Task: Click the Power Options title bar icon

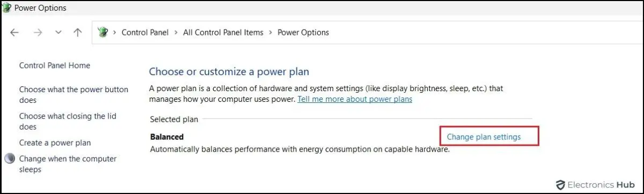Action: tap(6, 8)
